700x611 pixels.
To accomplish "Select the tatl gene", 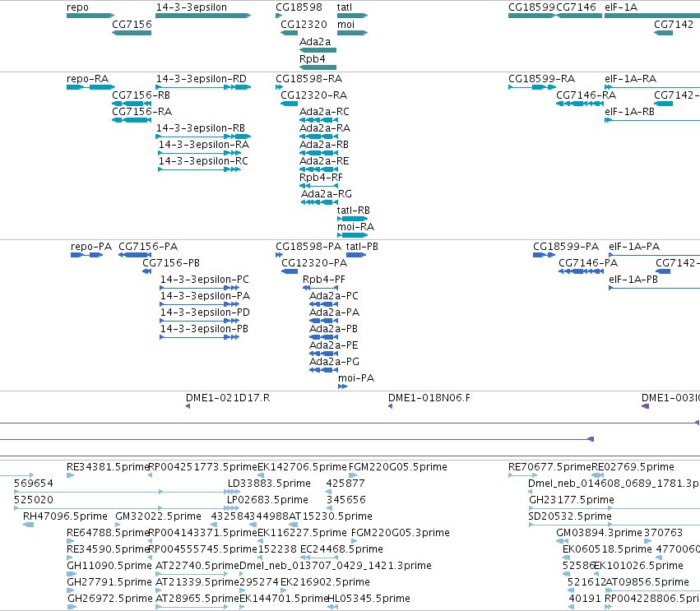I will pyautogui.click(x=352, y=16).
